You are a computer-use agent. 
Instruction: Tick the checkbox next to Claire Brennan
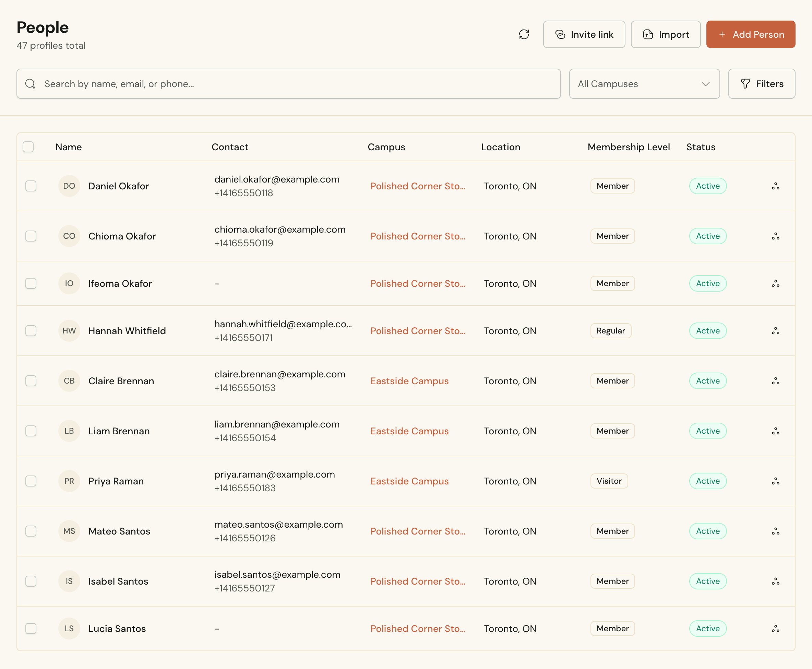click(x=31, y=381)
